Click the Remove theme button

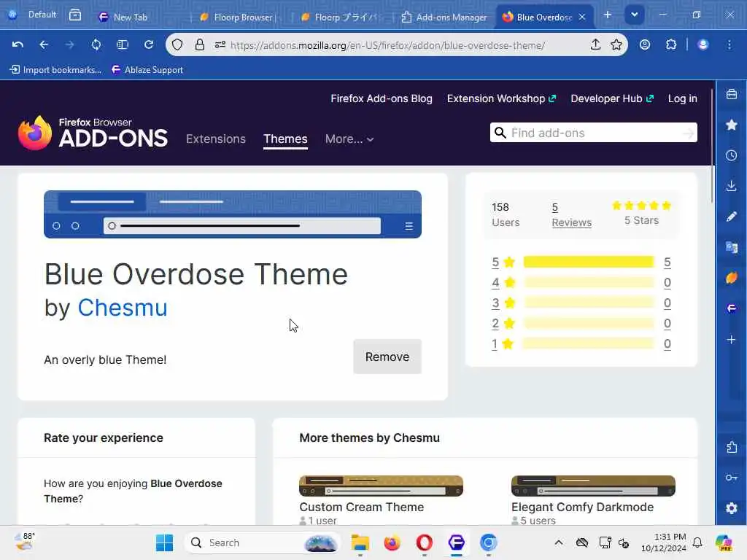387,357
